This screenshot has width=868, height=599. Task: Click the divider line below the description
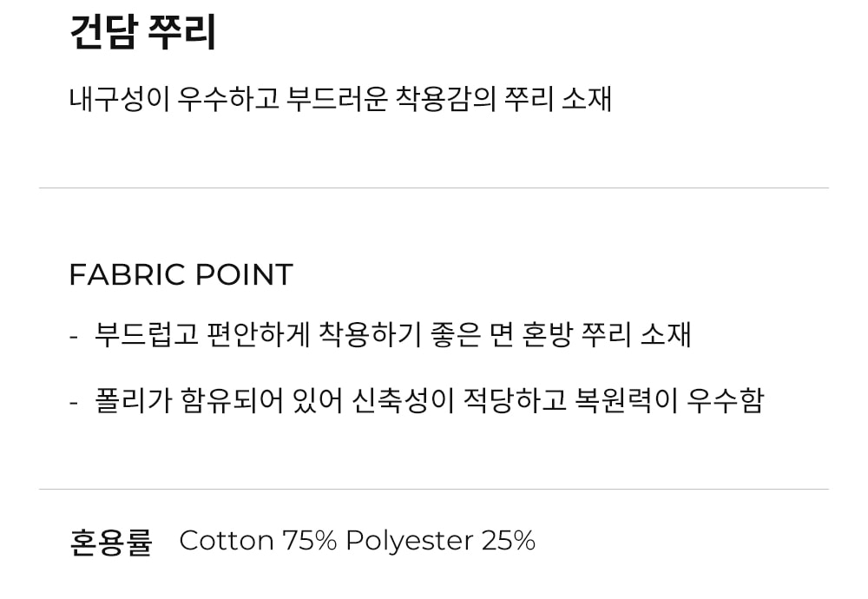[434, 188]
